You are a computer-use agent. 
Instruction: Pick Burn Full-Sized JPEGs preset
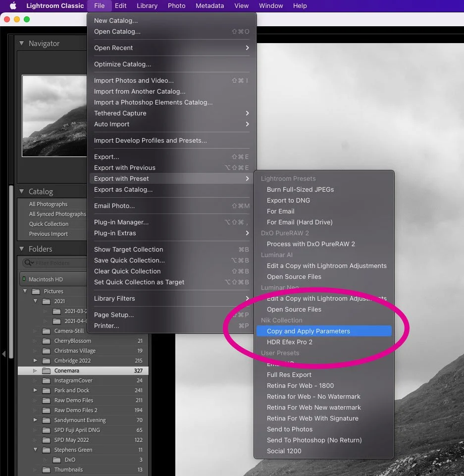(x=324, y=190)
